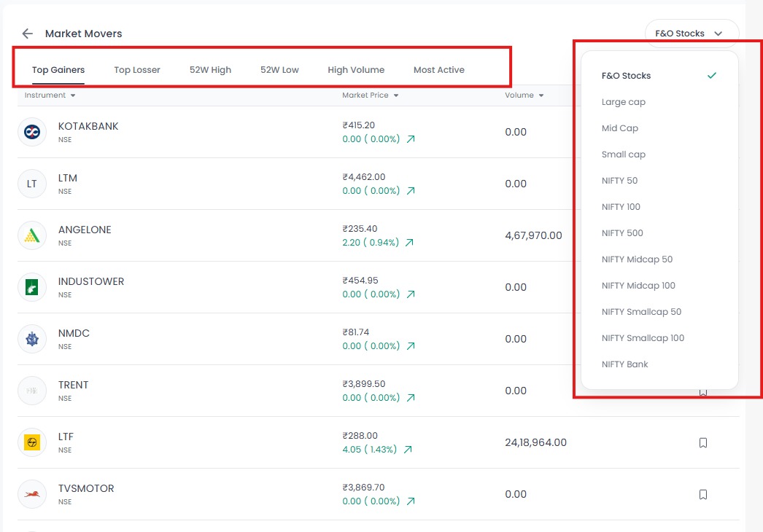763x532 pixels.
Task: Click the up-arrow trend icon for INDUSTOWER
Action: [x=411, y=294]
